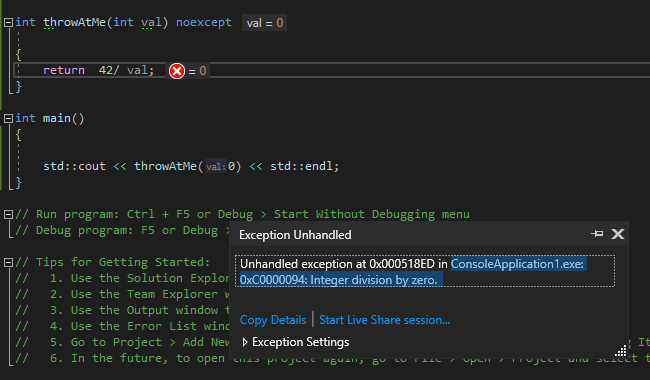Click the val = 0 data tip
Image resolution: width=650 pixels, height=380 pixels.
click(x=264, y=23)
